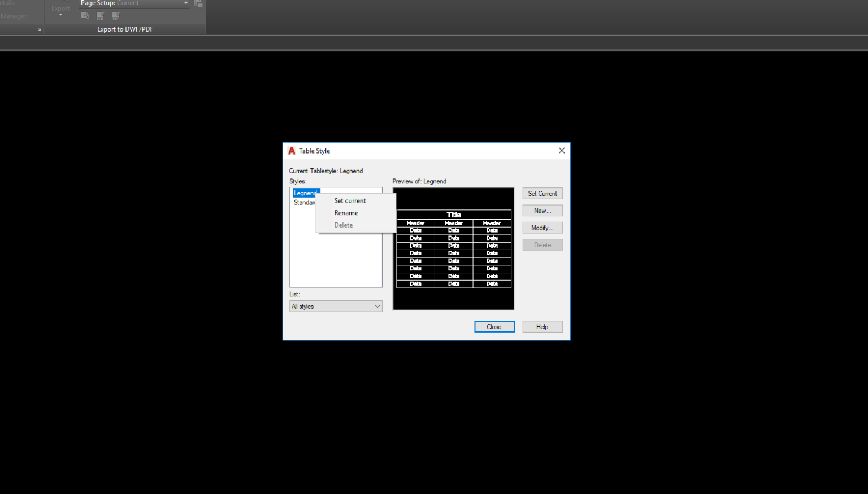Viewport: 868px width, 494px height.
Task: Open the Export flyout arrow under Export
Action: pyautogui.click(x=60, y=16)
